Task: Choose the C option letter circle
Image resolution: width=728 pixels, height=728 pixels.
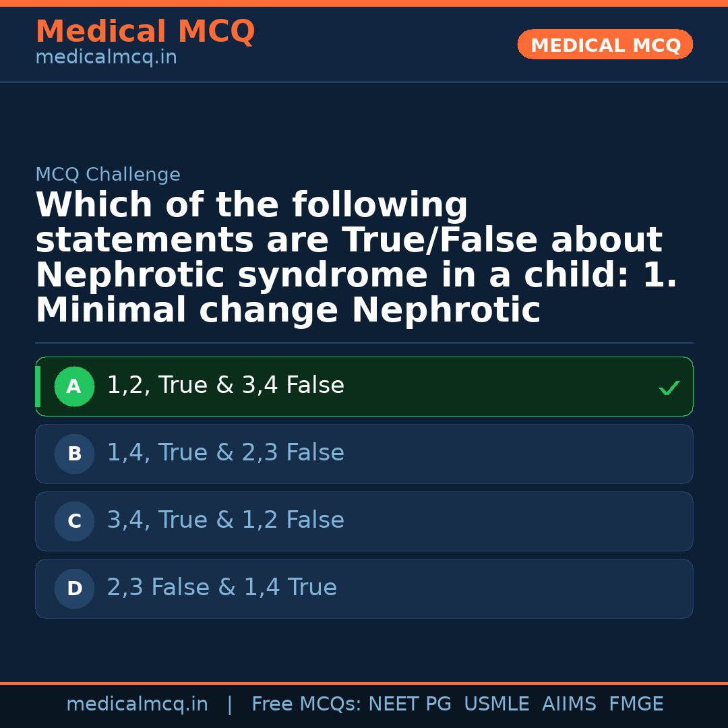Action: click(x=74, y=521)
